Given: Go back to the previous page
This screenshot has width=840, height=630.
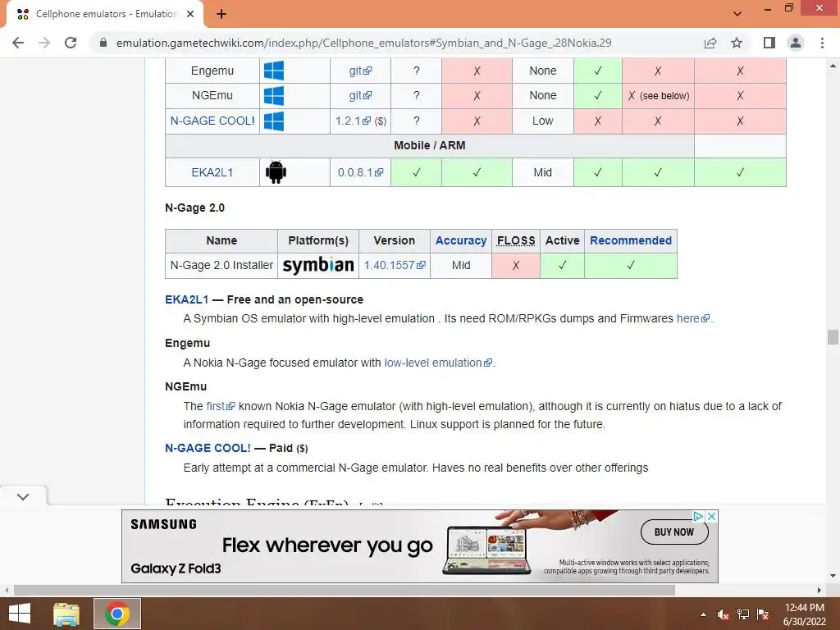Looking at the screenshot, I should point(18,43).
